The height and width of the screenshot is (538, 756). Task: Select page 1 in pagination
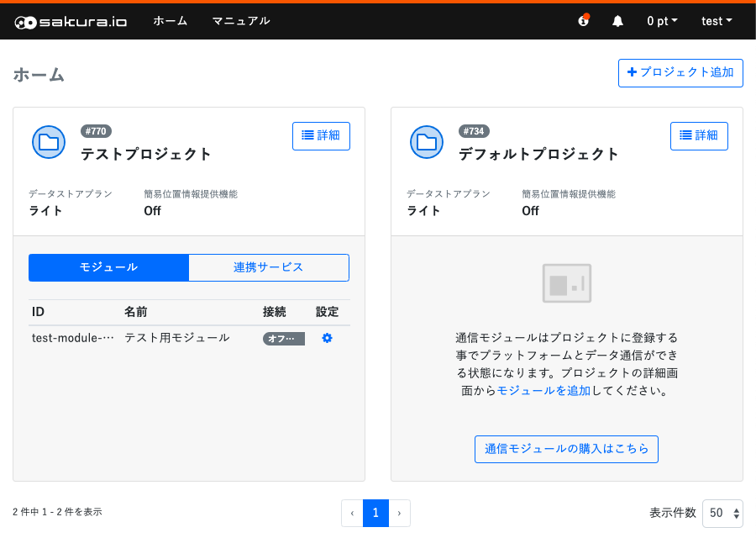point(375,513)
